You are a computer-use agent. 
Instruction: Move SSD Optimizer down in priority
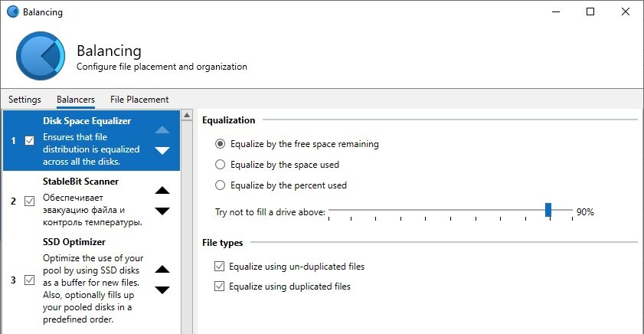pos(162,290)
